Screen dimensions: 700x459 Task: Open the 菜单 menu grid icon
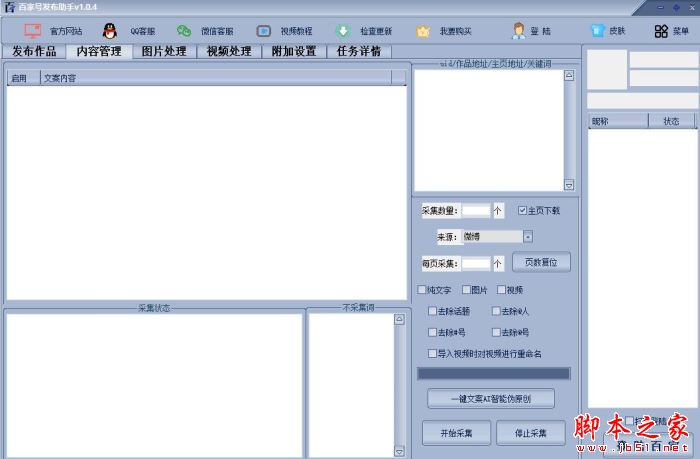point(661,31)
